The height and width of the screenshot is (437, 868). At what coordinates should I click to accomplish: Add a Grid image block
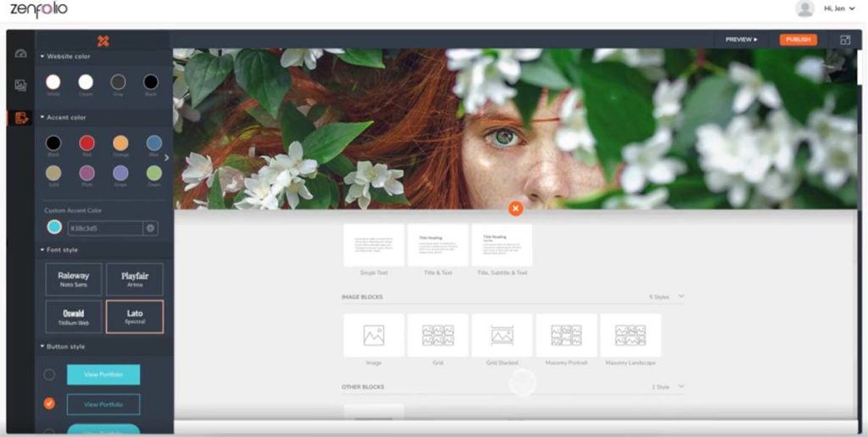[x=438, y=335]
